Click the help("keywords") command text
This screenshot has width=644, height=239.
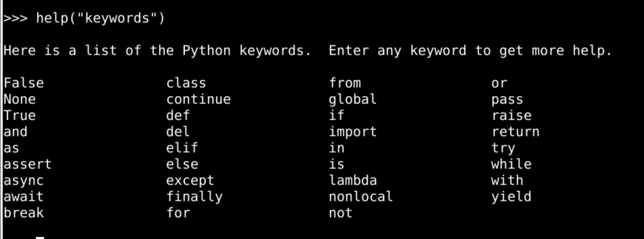[100, 18]
